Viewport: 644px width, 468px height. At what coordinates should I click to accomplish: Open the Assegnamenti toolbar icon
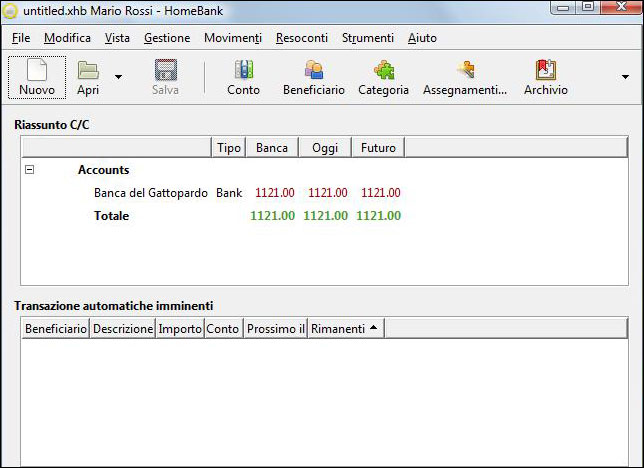pos(465,71)
